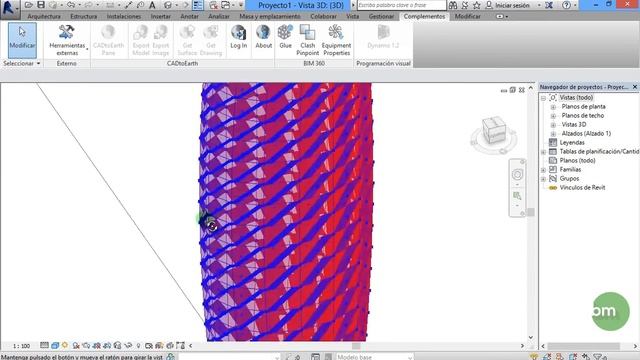Open the detail level icon in view control bar
The width and height of the screenshot is (640, 360).
44,346
